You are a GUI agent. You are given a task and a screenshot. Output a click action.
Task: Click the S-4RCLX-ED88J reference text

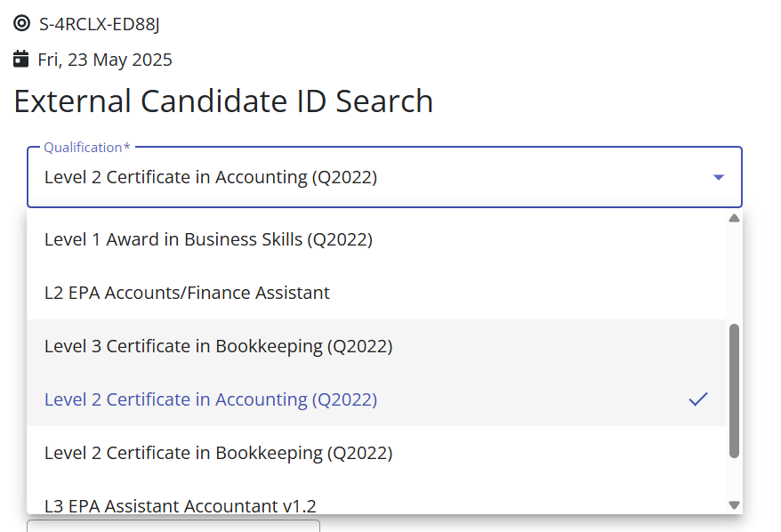click(x=99, y=24)
